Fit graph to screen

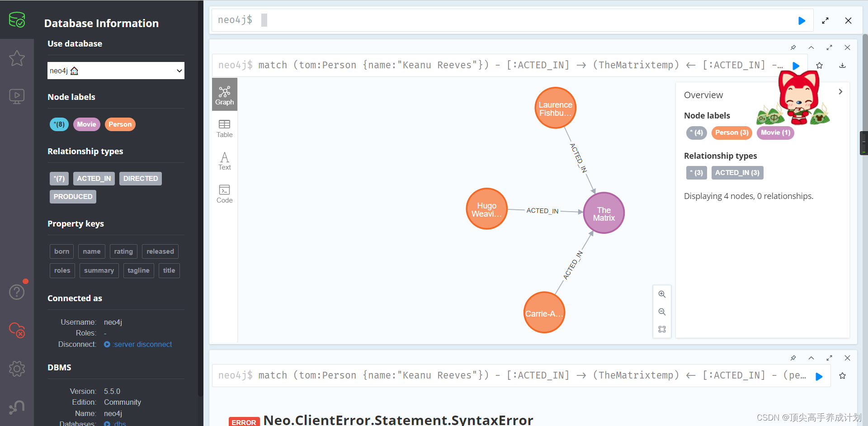point(662,330)
